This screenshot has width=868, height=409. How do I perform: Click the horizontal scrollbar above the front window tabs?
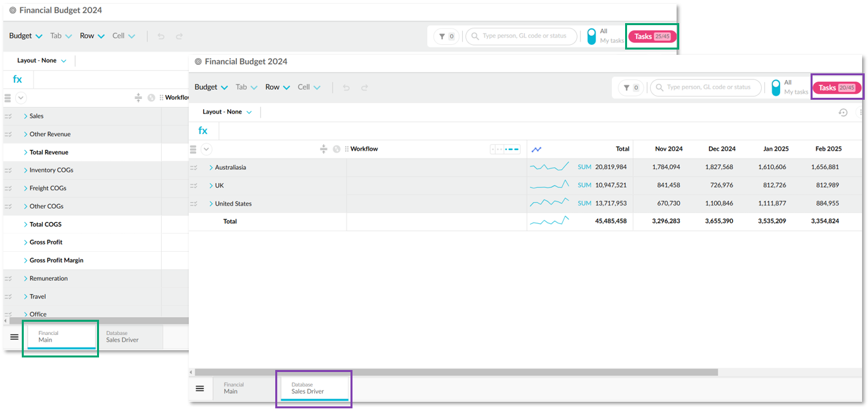point(455,373)
